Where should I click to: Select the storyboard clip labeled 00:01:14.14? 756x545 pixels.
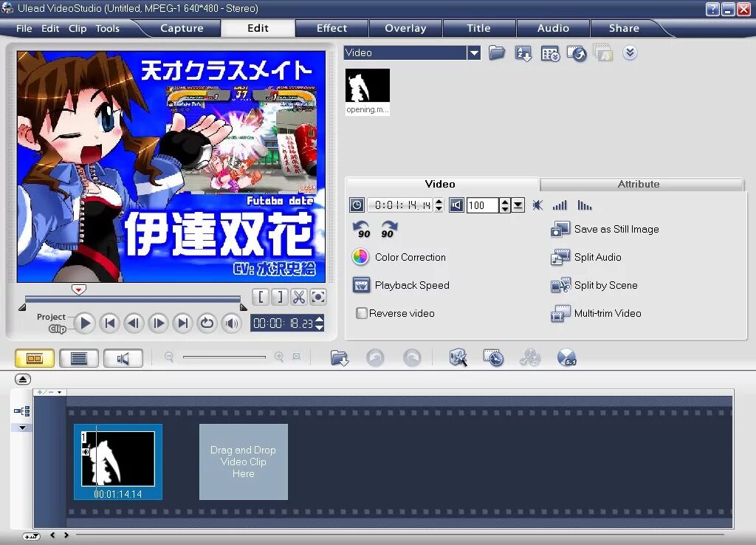[x=117, y=462]
